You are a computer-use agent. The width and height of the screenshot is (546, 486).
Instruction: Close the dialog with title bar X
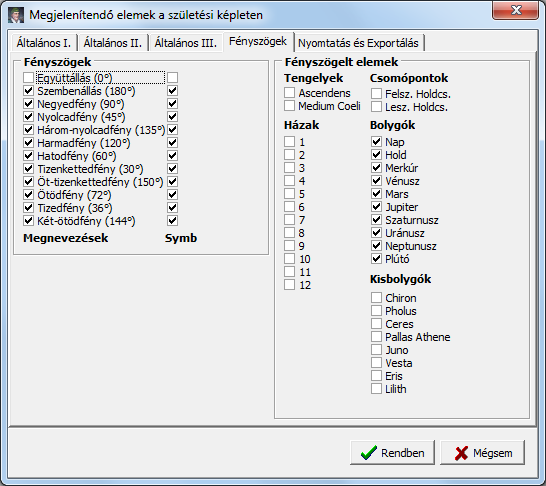[516, 10]
